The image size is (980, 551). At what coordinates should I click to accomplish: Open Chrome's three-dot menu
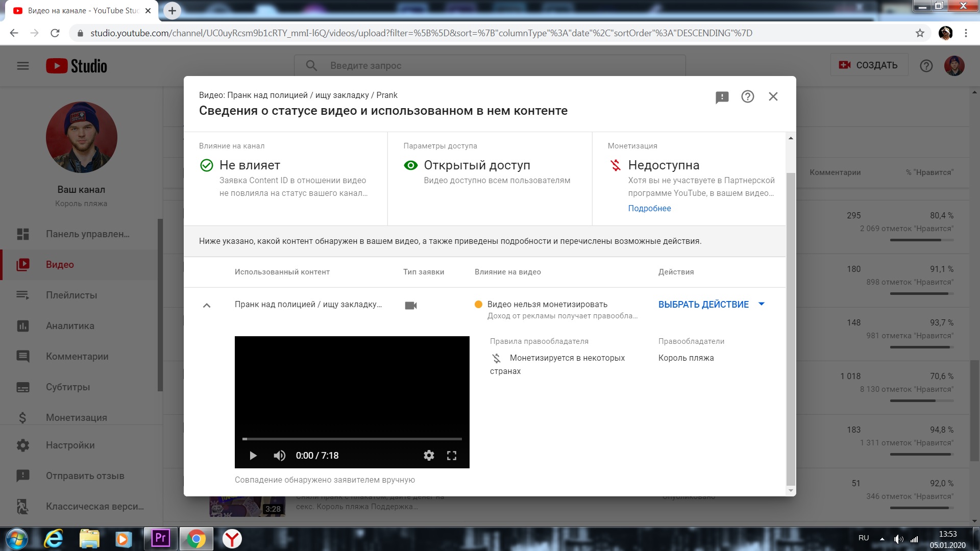click(966, 33)
